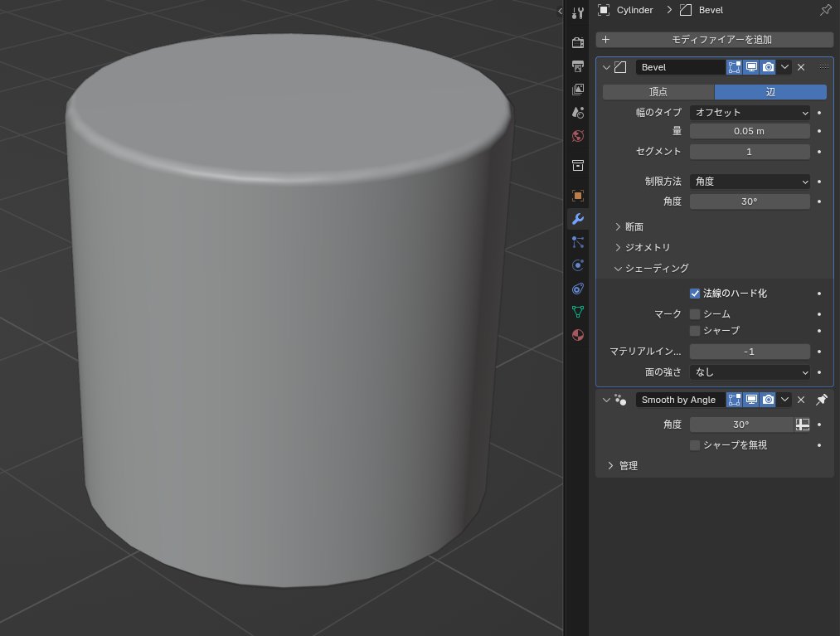Open the Render properties tab
This screenshot has width=840, height=636.
pyautogui.click(x=577, y=42)
